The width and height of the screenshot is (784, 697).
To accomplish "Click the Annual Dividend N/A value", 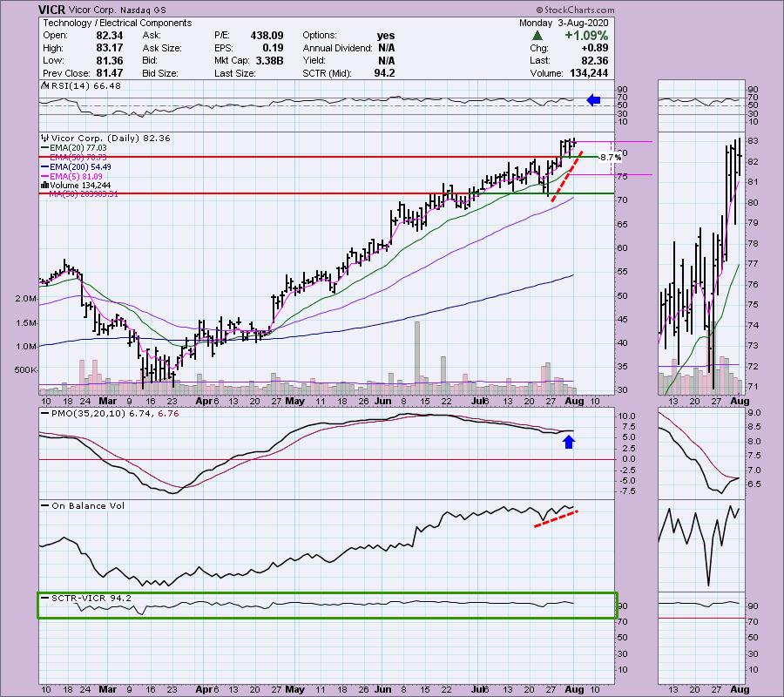I will 387,48.
